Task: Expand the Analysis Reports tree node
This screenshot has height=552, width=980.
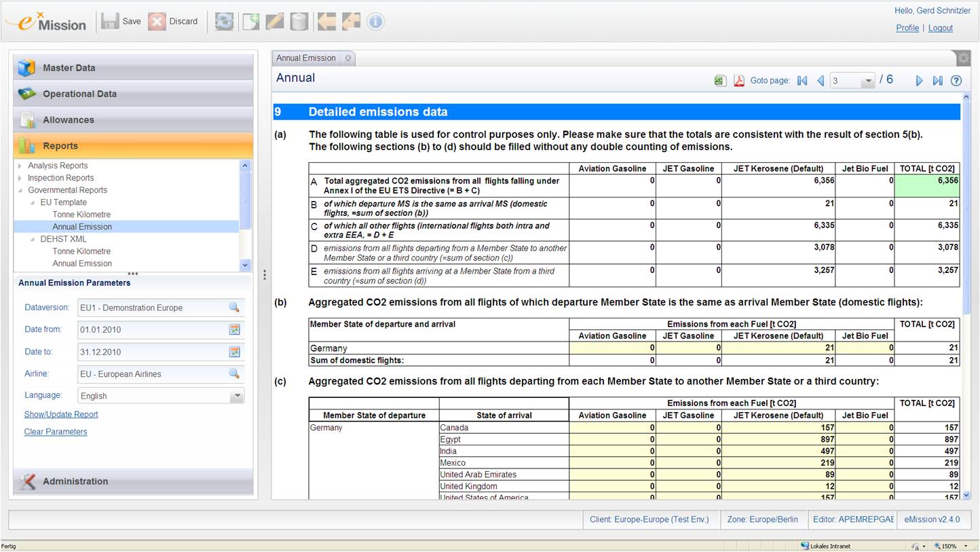Action: pyautogui.click(x=20, y=166)
